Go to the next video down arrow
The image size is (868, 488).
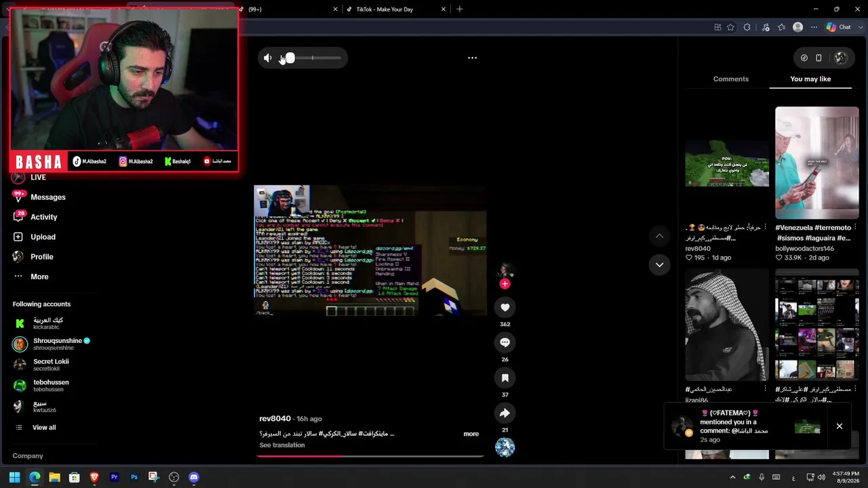pos(659,265)
